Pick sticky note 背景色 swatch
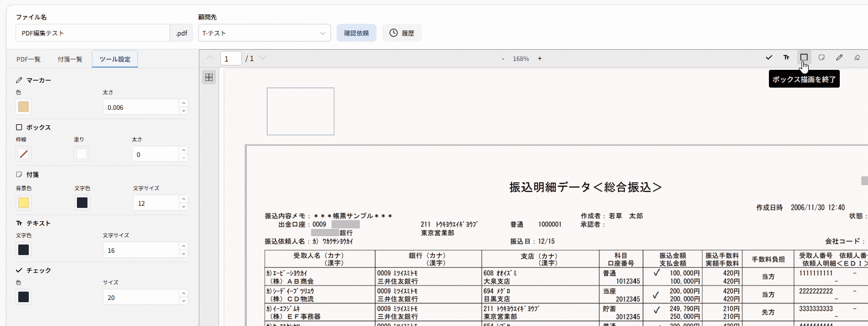The image size is (868, 326). (x=24, y=203)
